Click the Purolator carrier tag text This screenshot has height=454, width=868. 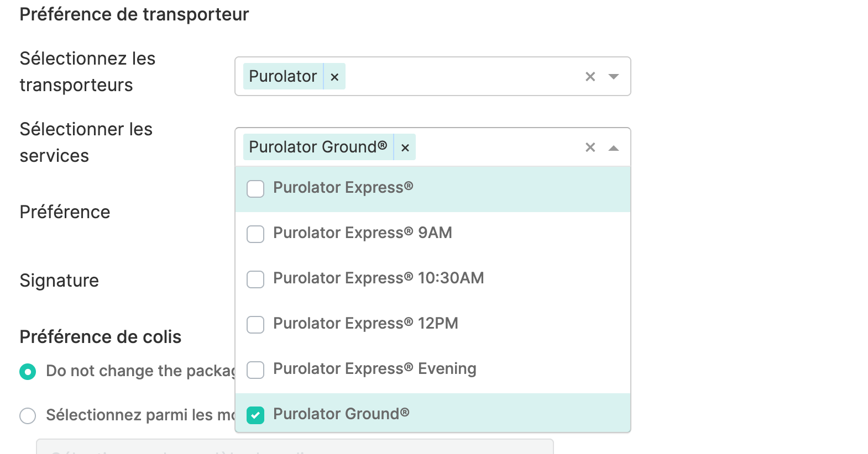283,77
